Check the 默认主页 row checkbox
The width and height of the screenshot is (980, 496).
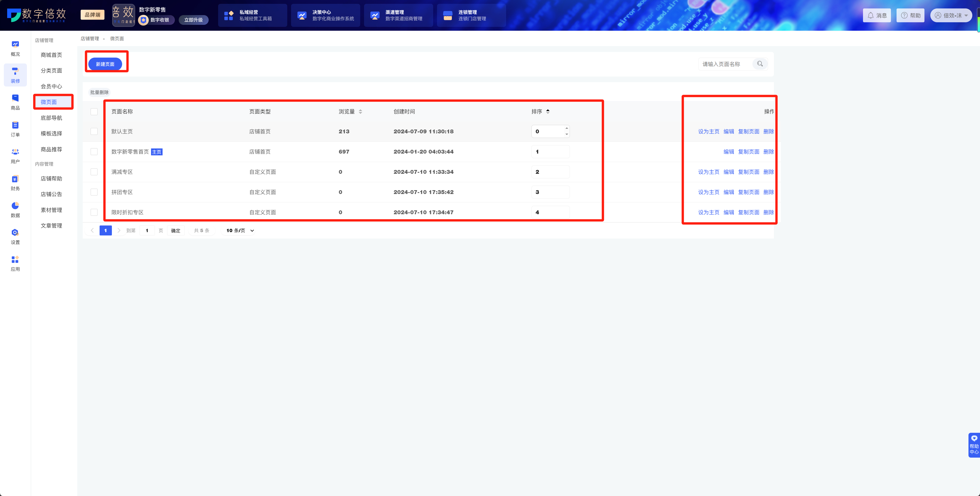point(94,131)
